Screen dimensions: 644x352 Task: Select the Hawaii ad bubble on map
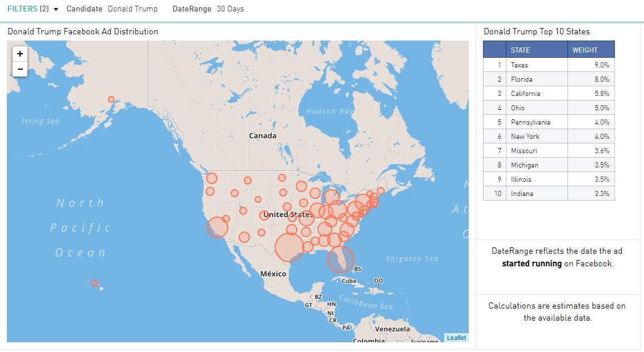[x=94, y=283]
